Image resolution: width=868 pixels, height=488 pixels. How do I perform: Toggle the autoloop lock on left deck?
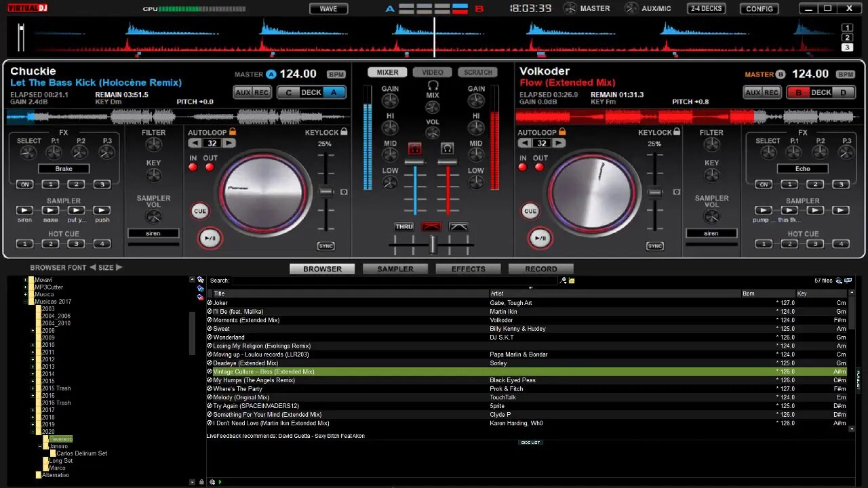tap(233, 132)
